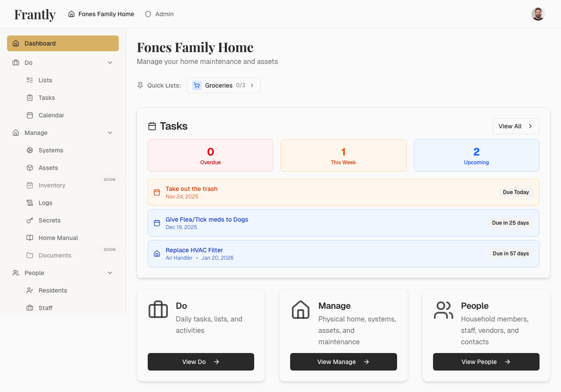Select the Dashboard icon in the sidebar

pyautogui.click(x=15, y=43)
